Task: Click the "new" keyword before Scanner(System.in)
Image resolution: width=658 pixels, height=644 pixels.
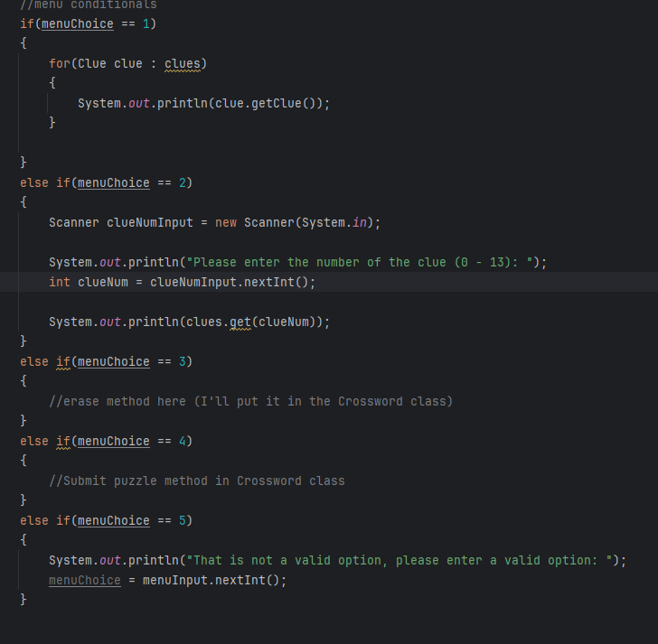Action: tap(226, 222)
